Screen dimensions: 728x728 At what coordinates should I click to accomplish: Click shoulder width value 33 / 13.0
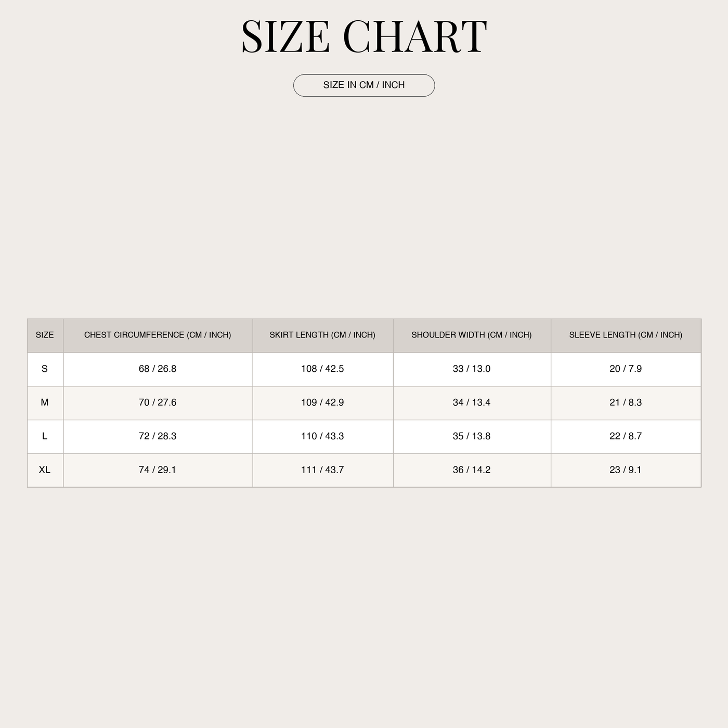click(472, 369)
